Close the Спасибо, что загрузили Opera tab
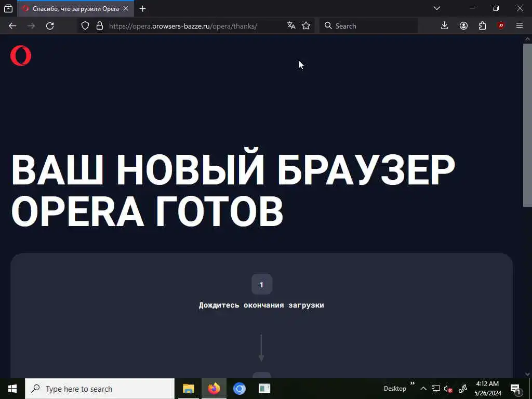The image size is (532, 399). tap(126, 8)
